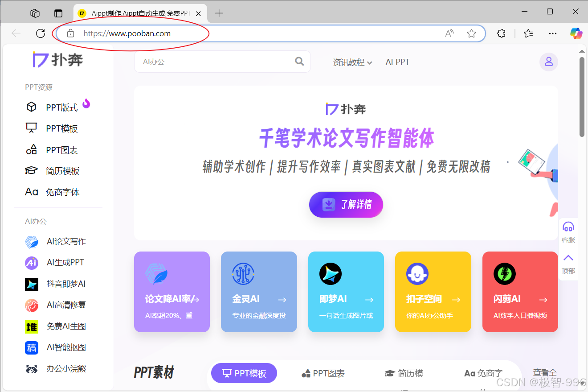The width and height of the screenshot is (588, 392).
Task: Select the 免商字 tab under PPT素材
Action: 483,373
